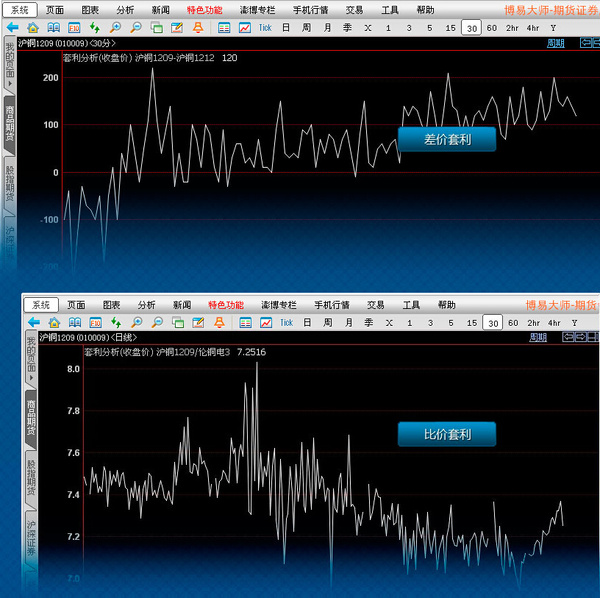600x598 pixels.
Task: Click the green refresh arrows in the upper toolbar
Action: point(94,27)
